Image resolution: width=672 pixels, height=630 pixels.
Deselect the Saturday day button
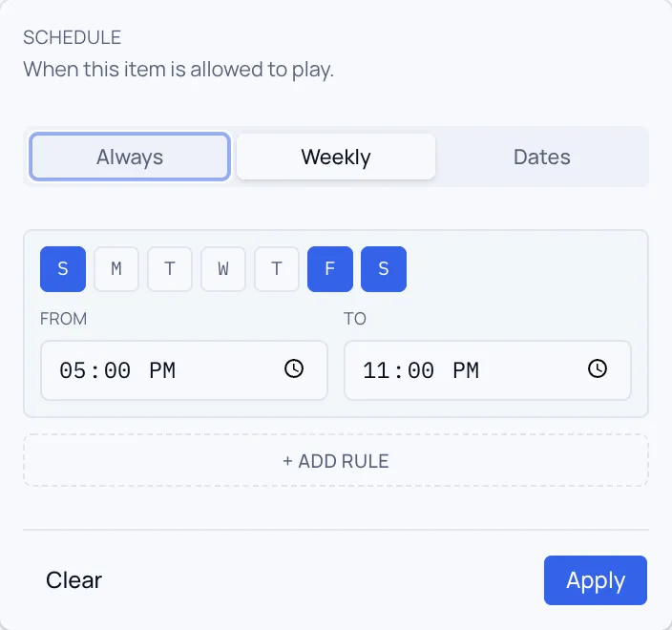384,269
